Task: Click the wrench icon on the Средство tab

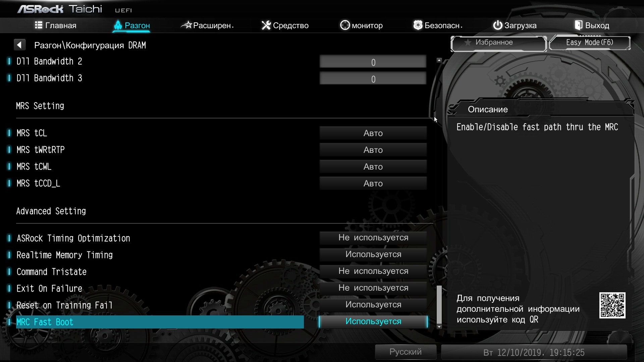Action: [266, 25]
